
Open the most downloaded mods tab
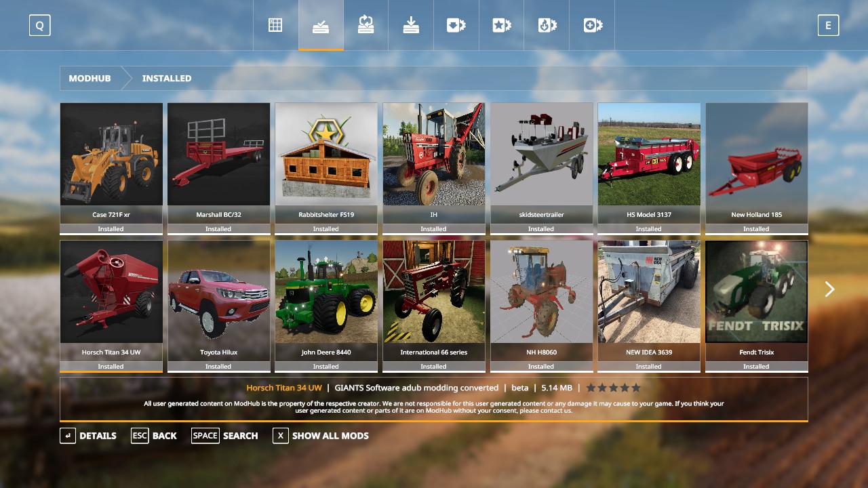tap(456, 25)
